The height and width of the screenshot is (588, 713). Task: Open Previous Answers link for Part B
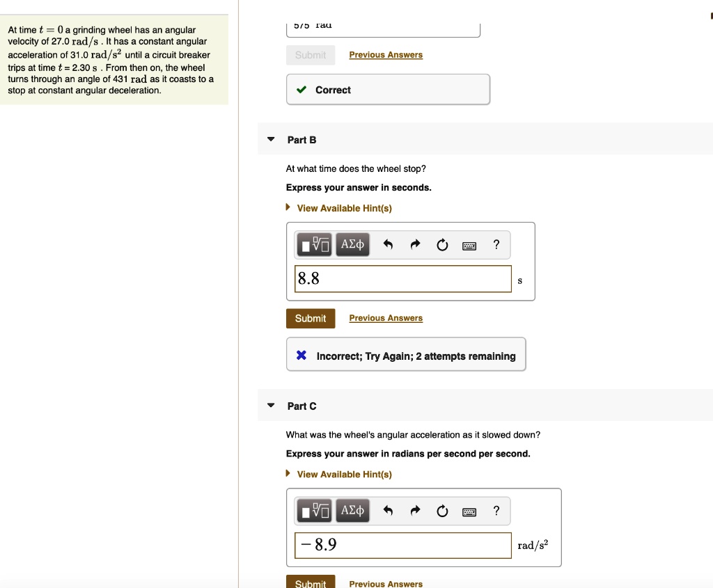(386, 318)
